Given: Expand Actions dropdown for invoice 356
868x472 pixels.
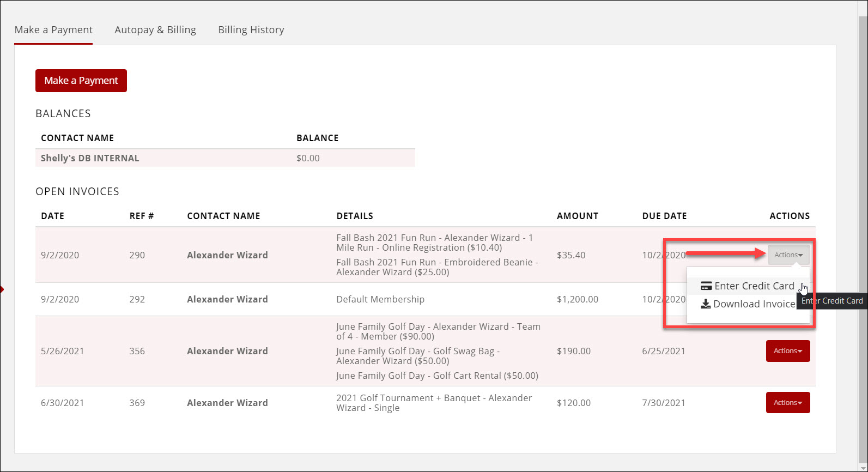Looking at the screenshot, I should pyautogui.click(x=788, y=351).
